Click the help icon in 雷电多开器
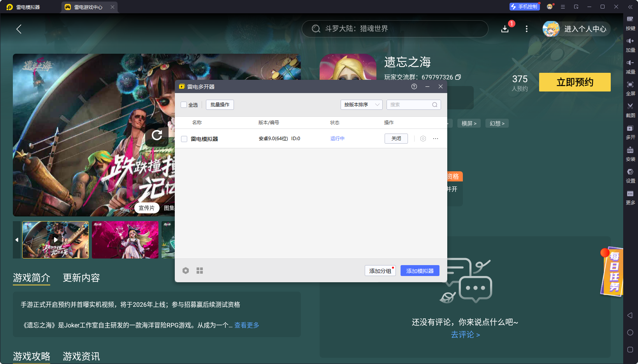The width and height of the screenshot is (638, 364). [x=414, y=86]
